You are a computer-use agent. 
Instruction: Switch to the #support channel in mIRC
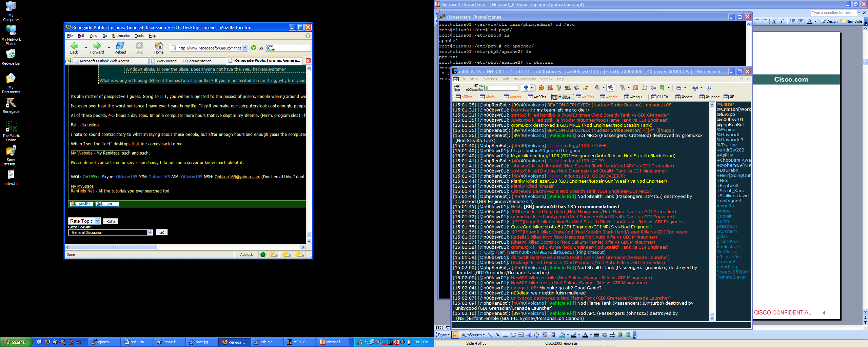pyautogui.click(x=710, y=97)
